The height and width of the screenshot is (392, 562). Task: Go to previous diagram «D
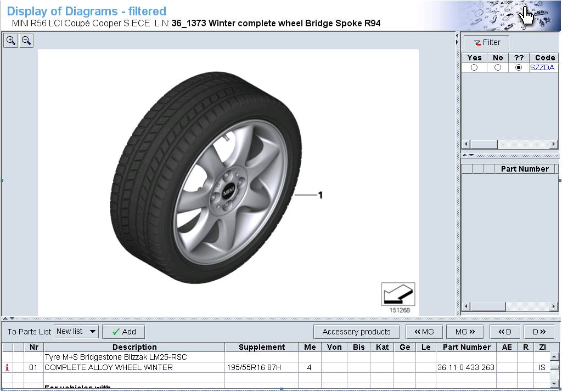pyautogui.click(x=504, y=332)
